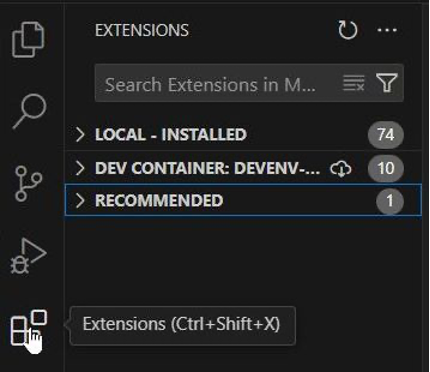The image size is (430, 372).
Task: Expand the Dev Container section chevron
Action: 80,168
